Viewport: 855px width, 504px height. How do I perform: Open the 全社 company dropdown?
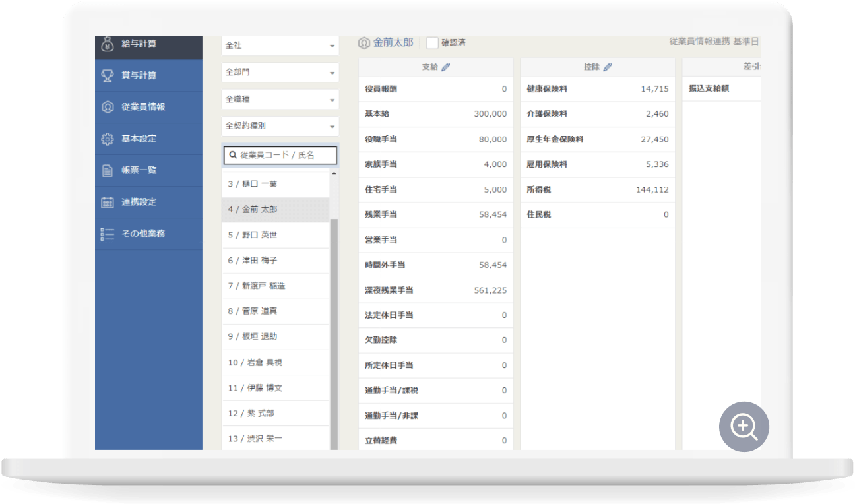pyautogui.click(x=280, y=46)
